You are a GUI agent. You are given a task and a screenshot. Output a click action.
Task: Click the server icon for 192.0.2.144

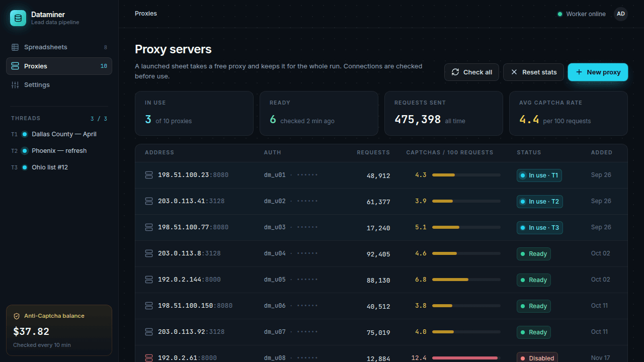(x=149, y=280)
